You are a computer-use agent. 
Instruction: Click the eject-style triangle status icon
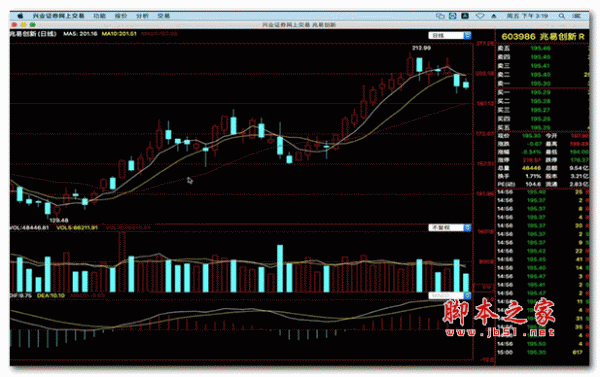point(494,16)
